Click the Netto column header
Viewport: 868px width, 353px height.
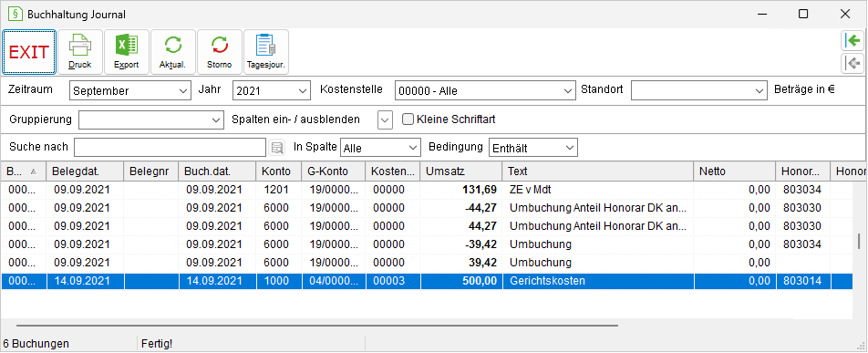tap(735, 171)
